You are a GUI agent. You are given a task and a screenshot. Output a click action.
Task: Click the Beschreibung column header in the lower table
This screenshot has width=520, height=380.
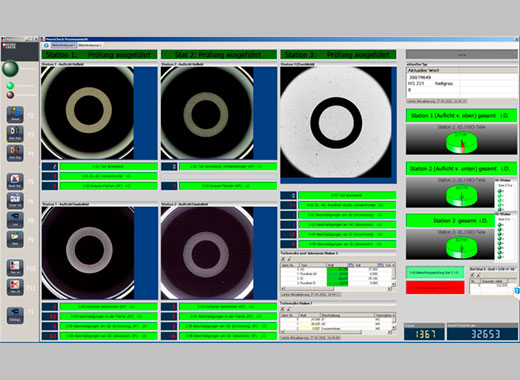(347, 315)
